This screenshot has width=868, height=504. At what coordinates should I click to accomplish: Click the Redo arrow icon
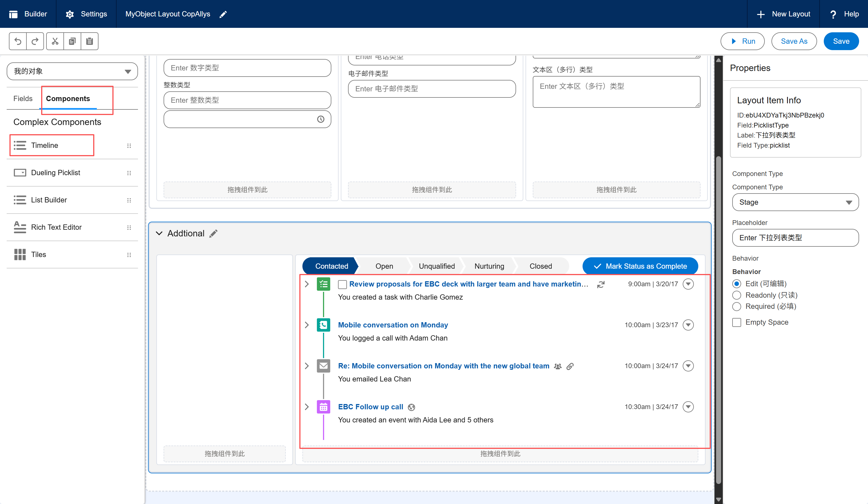pos(35,41)
